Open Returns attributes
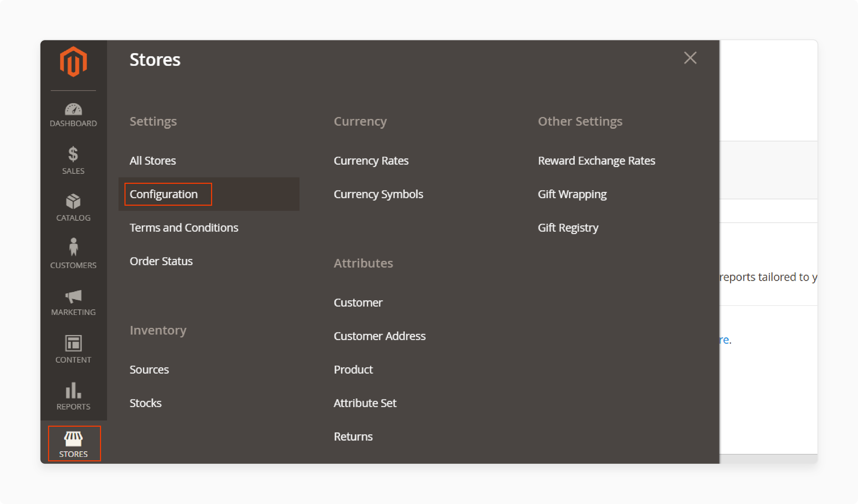The height and width of the screenshot is (504, 858). point(353,437)
